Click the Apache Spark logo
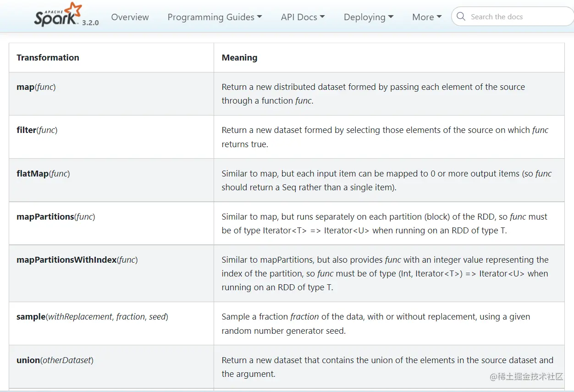The height and width of the screenshot is (392, 574). (58, 16)
